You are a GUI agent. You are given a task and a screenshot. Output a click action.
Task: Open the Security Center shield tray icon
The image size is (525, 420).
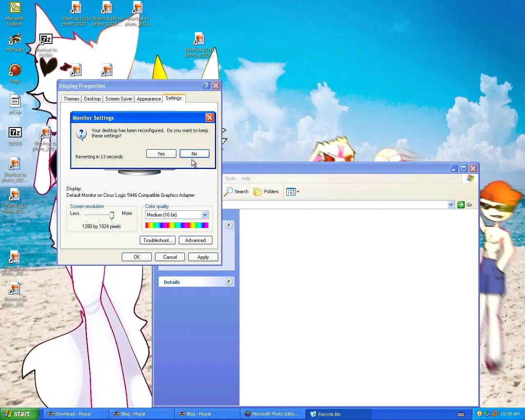(x=479, y=414)
